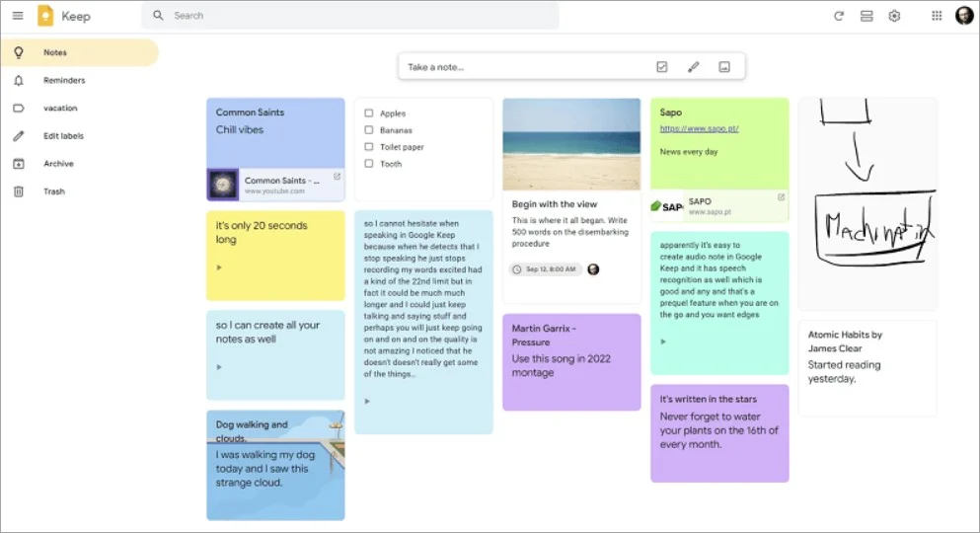Switch to list view layout
The height and width of the screenshot is (533, 980).
867,16
